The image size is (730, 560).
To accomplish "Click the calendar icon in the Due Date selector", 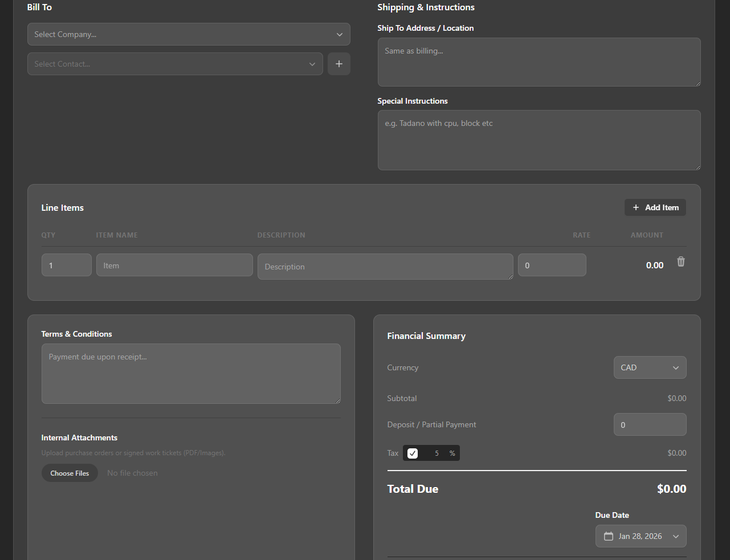I will [x=609, y=536].
